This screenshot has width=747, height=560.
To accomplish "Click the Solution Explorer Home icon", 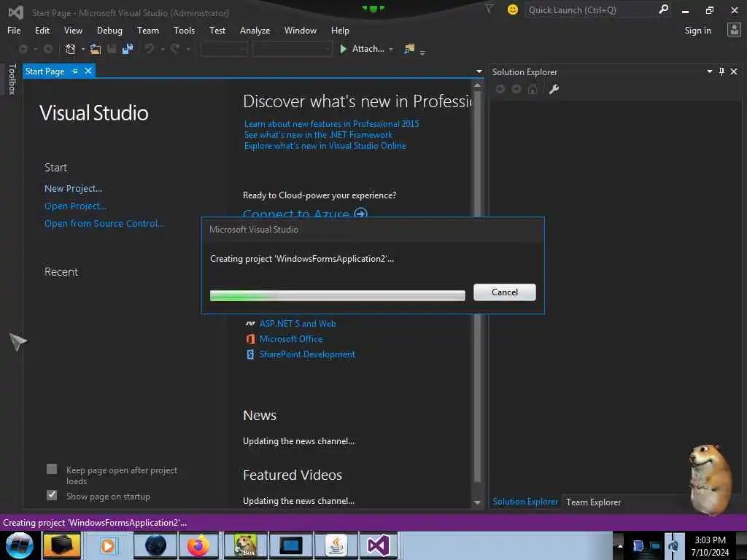I will (x=532, y=89).
